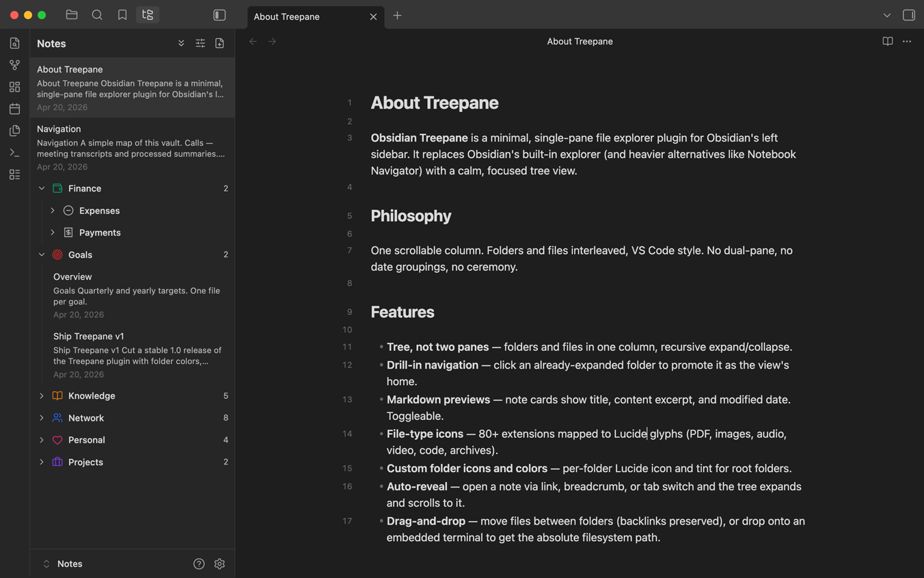Click the Auto-reveal bullet text

(594, 495)
